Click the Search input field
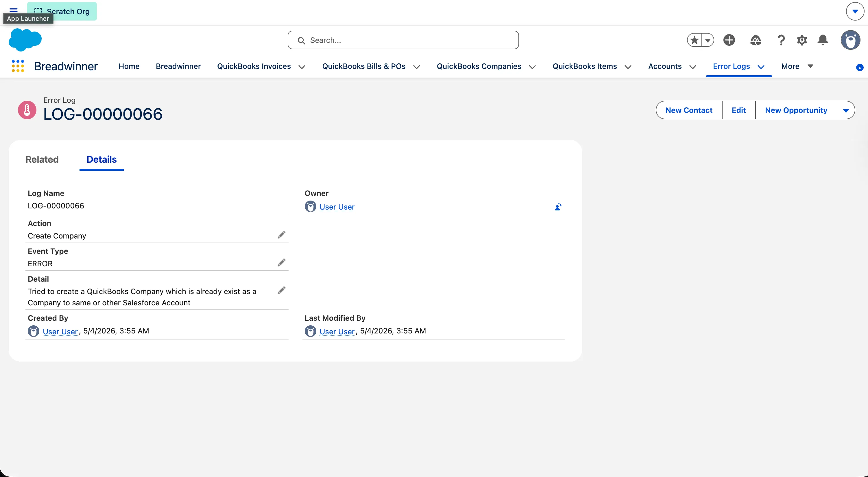868x477 pixels. click(403, 40)
